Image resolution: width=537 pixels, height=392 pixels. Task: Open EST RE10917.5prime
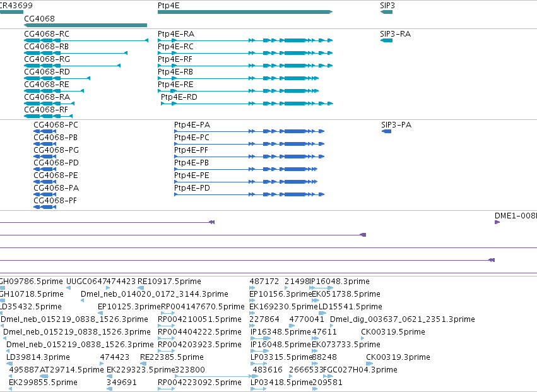pos(169,282)
